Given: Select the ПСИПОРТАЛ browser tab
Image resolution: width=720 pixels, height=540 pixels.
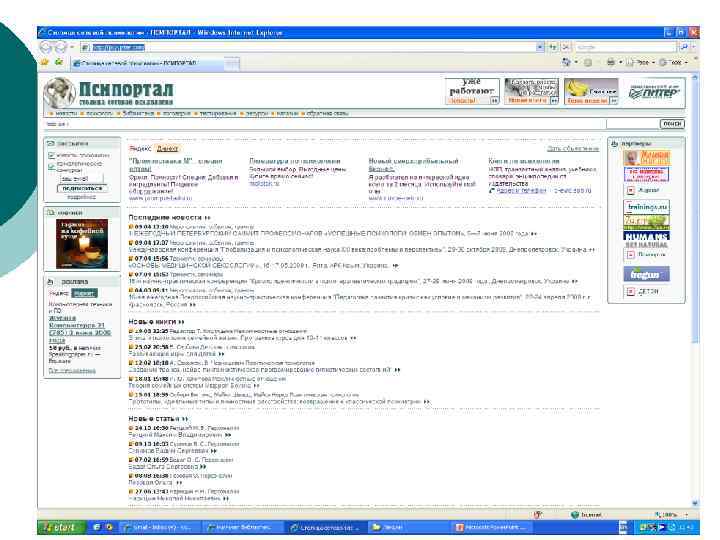Looking at the screenshot, I should coord(148,63).
